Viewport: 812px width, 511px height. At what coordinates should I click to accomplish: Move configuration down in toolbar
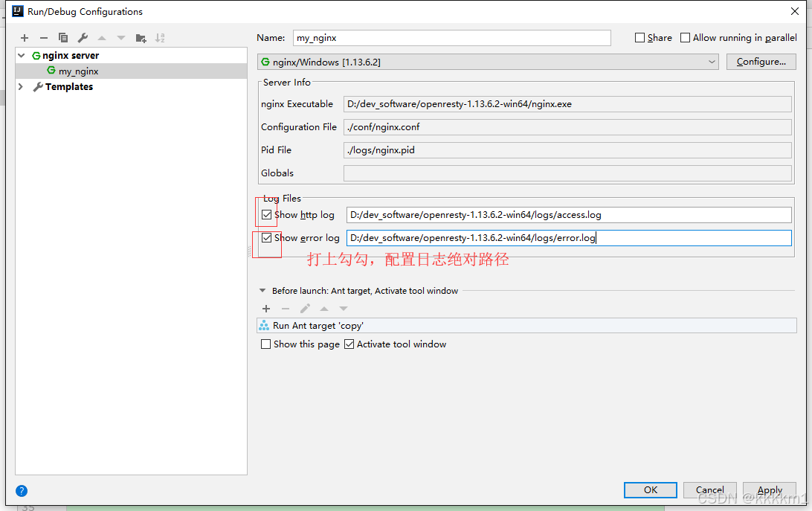tap(121, 38)
